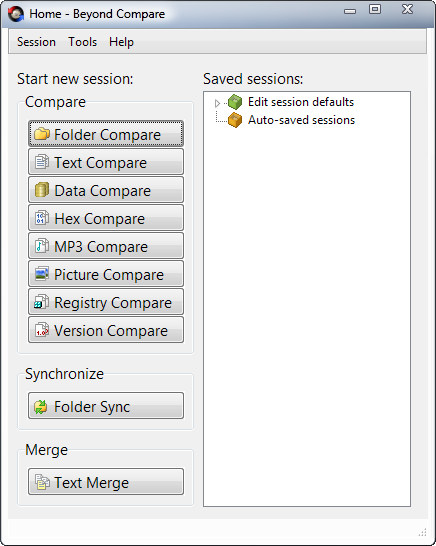Click the Registry Compare icon

tap(42, 302)
